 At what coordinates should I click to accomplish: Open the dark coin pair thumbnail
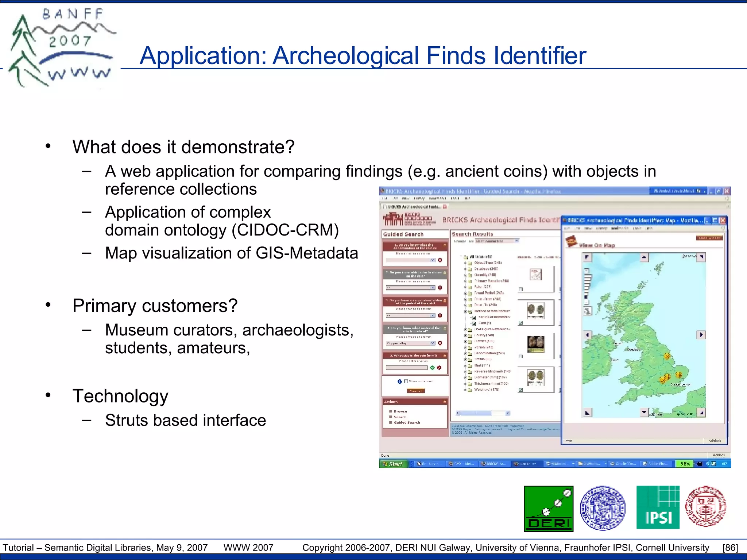(535, 344)
